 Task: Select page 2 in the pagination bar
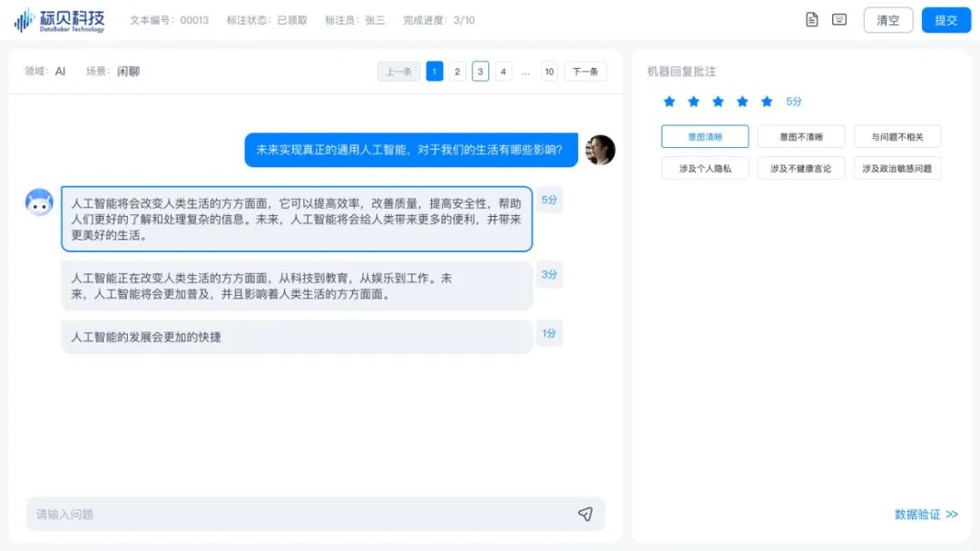pos(456,71)
